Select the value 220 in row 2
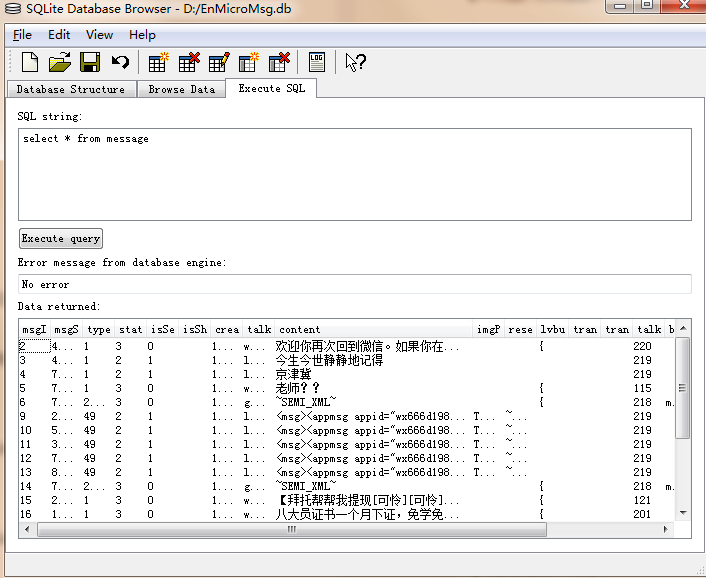This screenshot has height=578, width=706. tap(642, 346)
